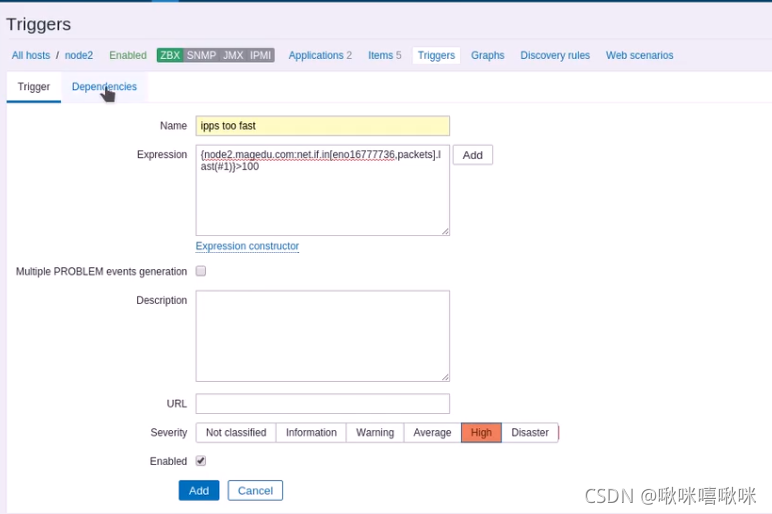Grab the Expression box resize handle
The height and width of the screenshot is (514, 772).
(445, 231)
